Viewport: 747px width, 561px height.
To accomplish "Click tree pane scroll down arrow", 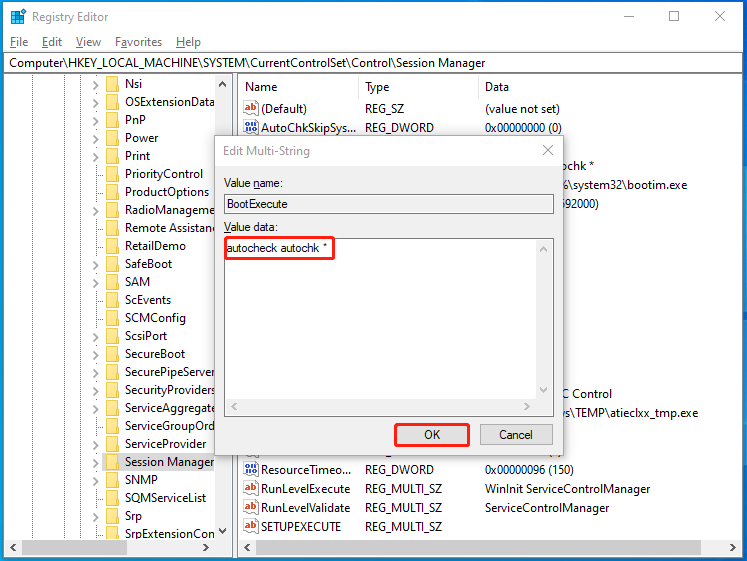I will click(x=222, y=531).
